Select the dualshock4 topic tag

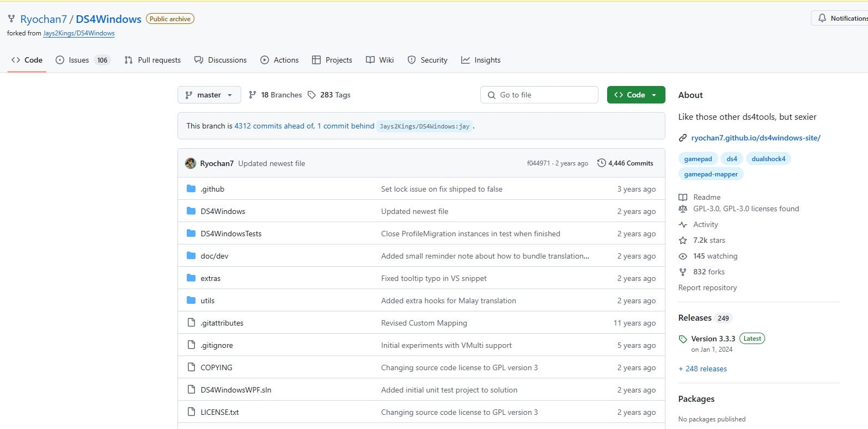(768, 159)
